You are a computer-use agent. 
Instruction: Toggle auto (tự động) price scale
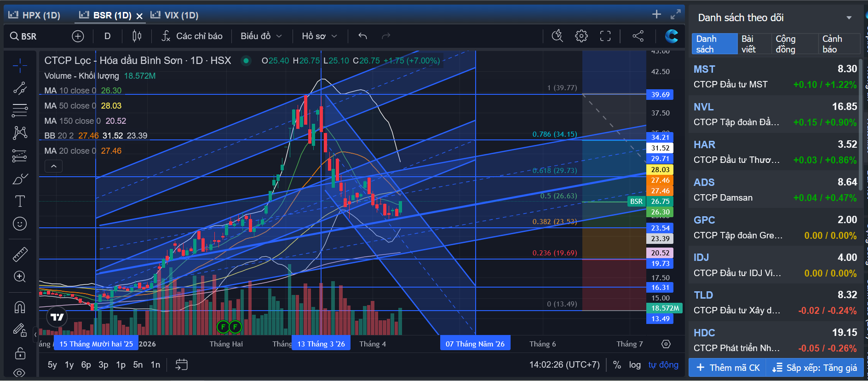click(663, 365)
